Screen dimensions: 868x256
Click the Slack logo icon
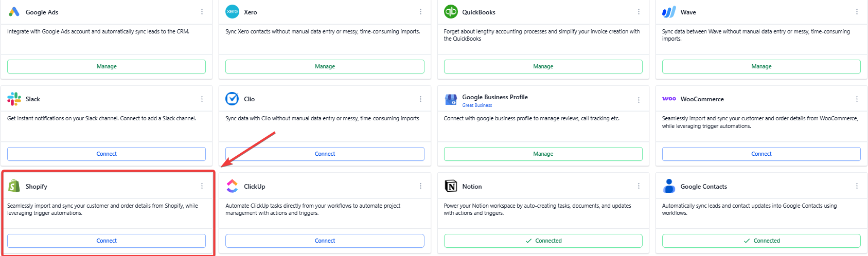(14, 99)
